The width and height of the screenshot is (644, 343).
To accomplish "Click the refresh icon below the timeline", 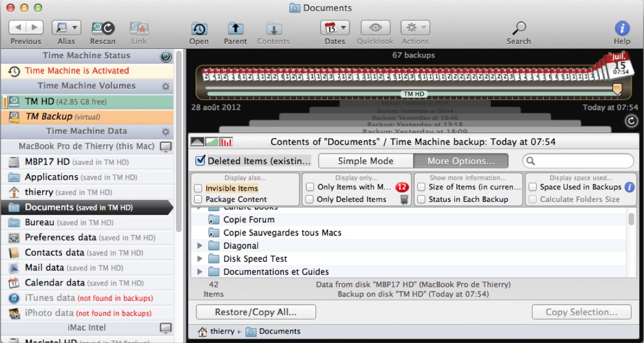I will (630, 121).
